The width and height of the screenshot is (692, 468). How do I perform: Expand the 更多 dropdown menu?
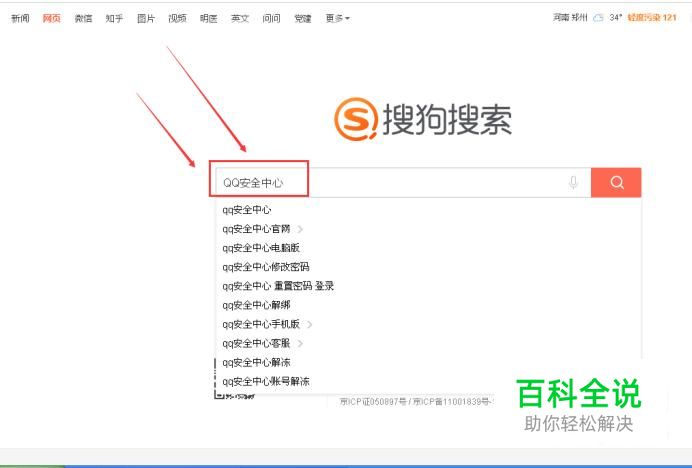pos(338,18)
